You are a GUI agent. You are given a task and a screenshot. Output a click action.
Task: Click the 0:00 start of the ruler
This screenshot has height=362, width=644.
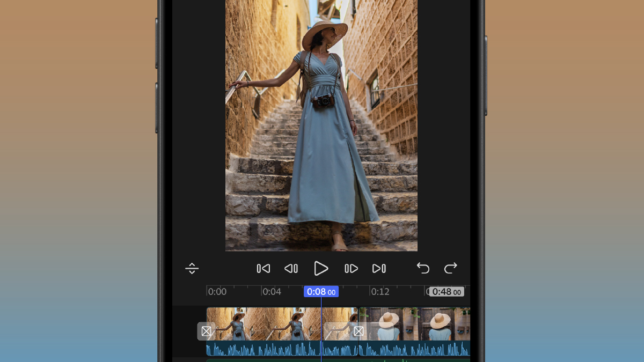coord(217,292)
